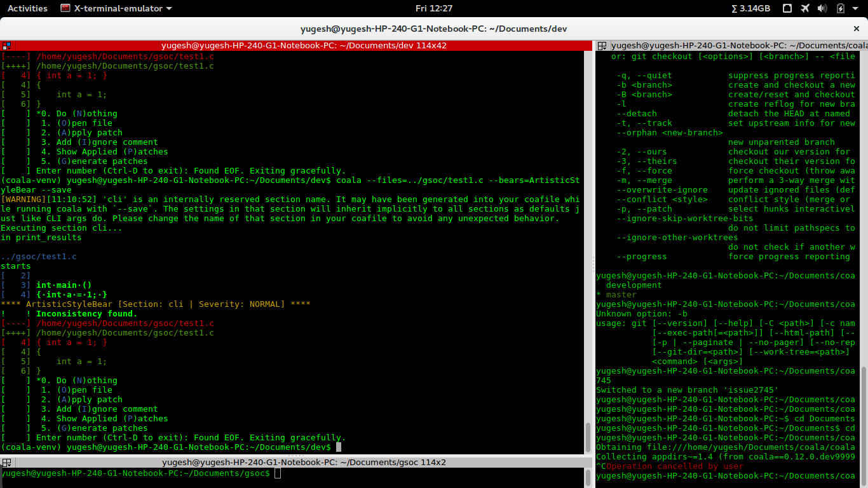This screenshot has height=488, width=868.
Task: Click the coala pane scrollbar thumb
Action: click(x=864, y=425)
